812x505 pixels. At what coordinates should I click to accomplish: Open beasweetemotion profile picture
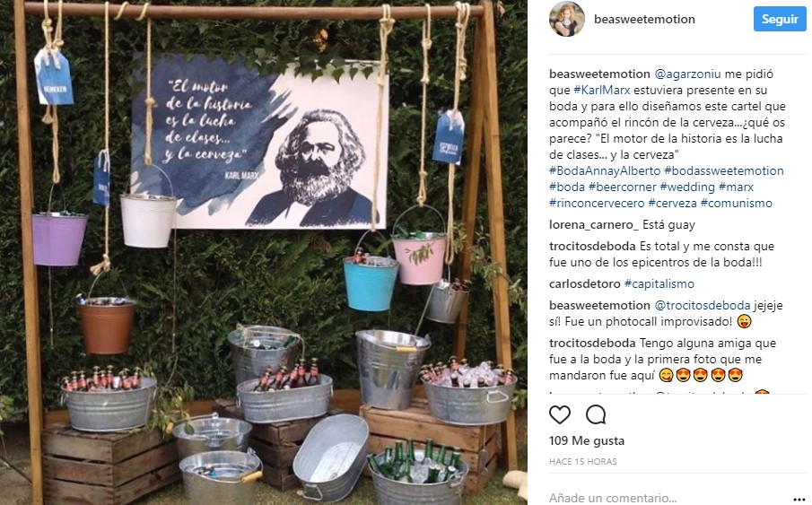click(x=567, y=19)
